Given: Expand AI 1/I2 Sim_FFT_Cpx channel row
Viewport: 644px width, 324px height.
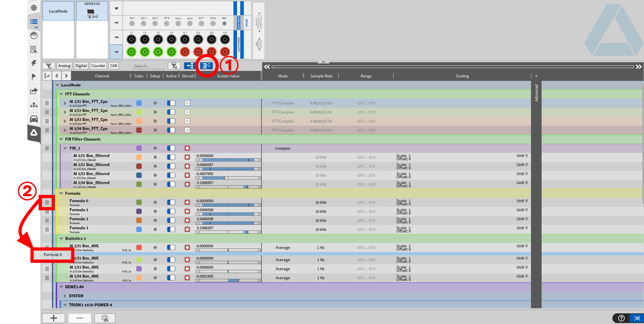Looking at the screenshot, I should pyautogui.click(x=65, y=112).
